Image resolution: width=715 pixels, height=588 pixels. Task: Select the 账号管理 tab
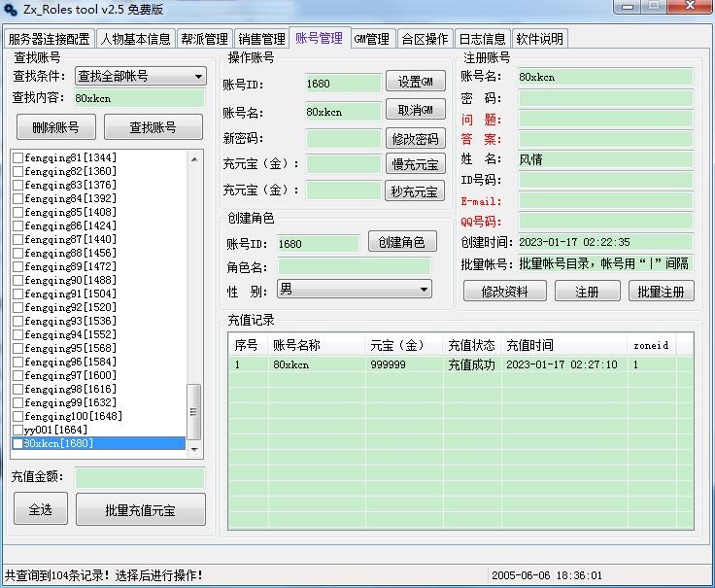320,37
